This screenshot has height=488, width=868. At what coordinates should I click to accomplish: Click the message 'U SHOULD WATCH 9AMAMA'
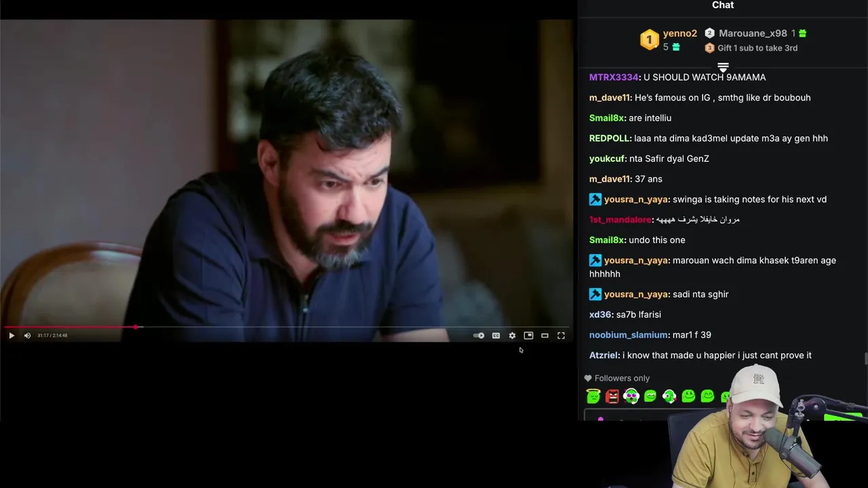(x=705, y=77)
